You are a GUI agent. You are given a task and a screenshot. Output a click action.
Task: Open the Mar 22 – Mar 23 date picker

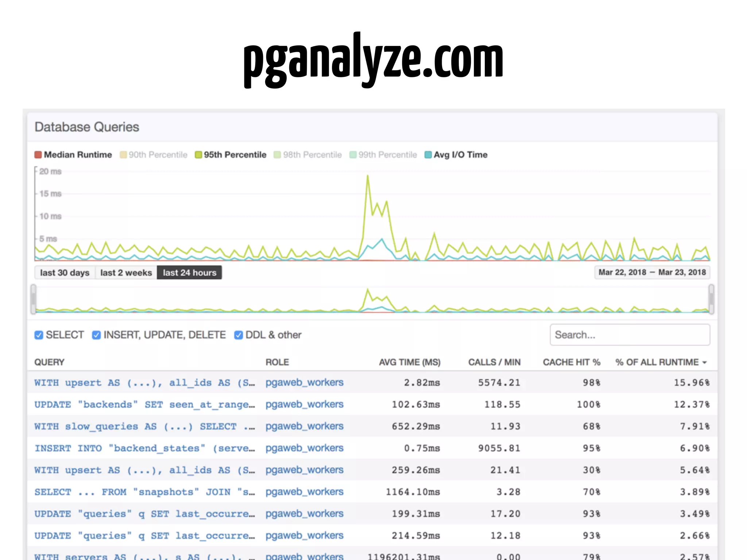click(652, 272)
